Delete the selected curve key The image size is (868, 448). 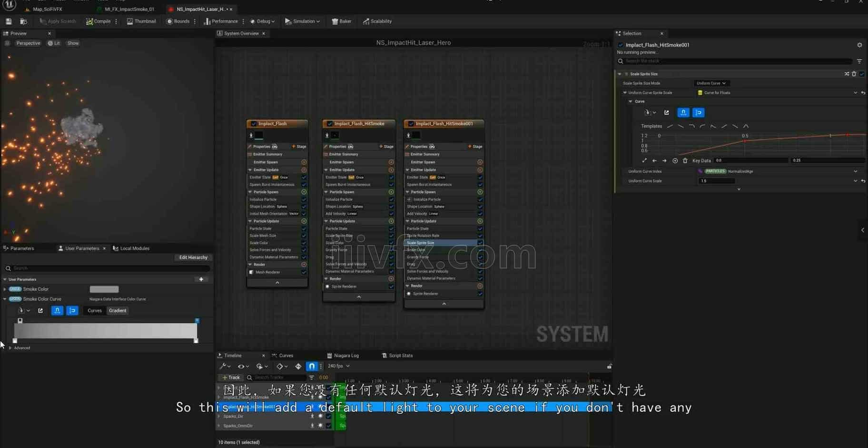coord(685,160)
